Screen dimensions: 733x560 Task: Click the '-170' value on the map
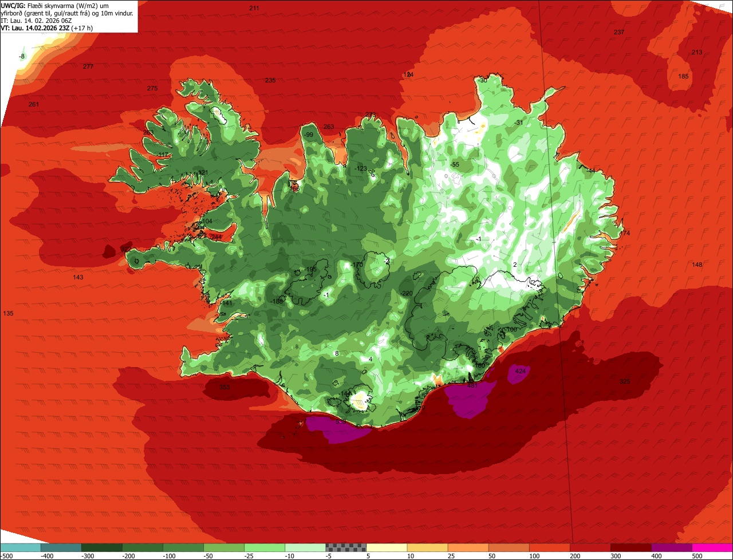point(356,265)
